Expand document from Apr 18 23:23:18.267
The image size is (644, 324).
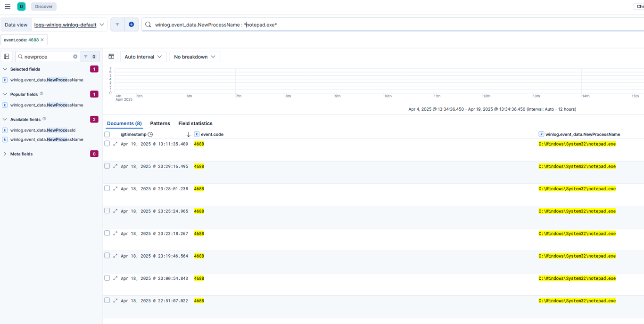pos(115,234)
